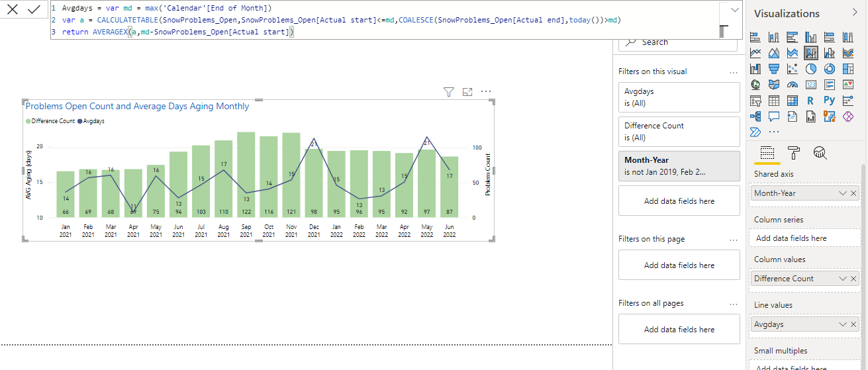The image size is (868, 370).
Task: Select the Q&A speech bubble visual
Action: point(774,116)
